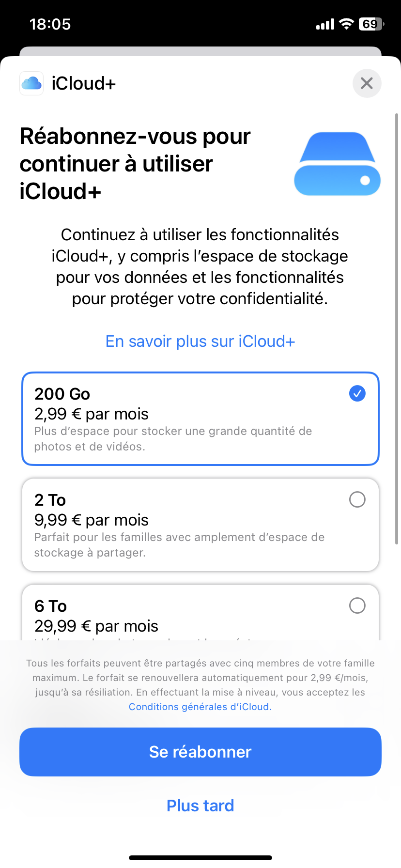This screenshot has height=868, width=401.
Task: Tap the battery indicator showing 69
Action: click(371, 24)
